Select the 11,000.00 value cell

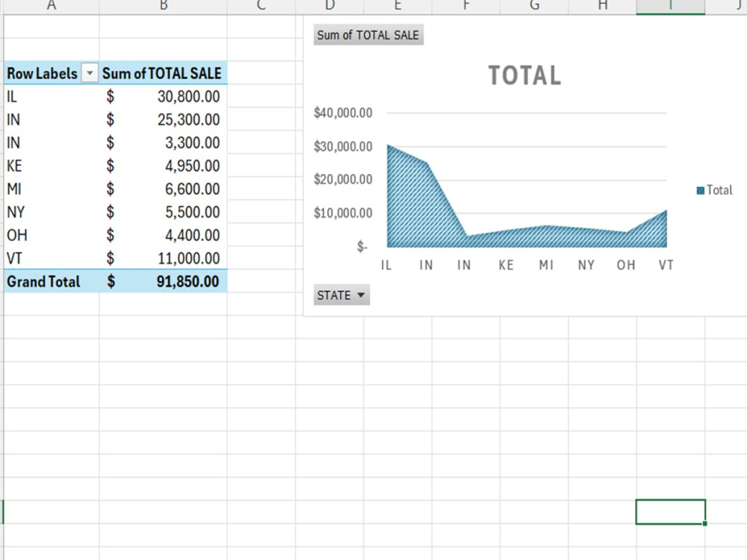click(x=163, y=258)
